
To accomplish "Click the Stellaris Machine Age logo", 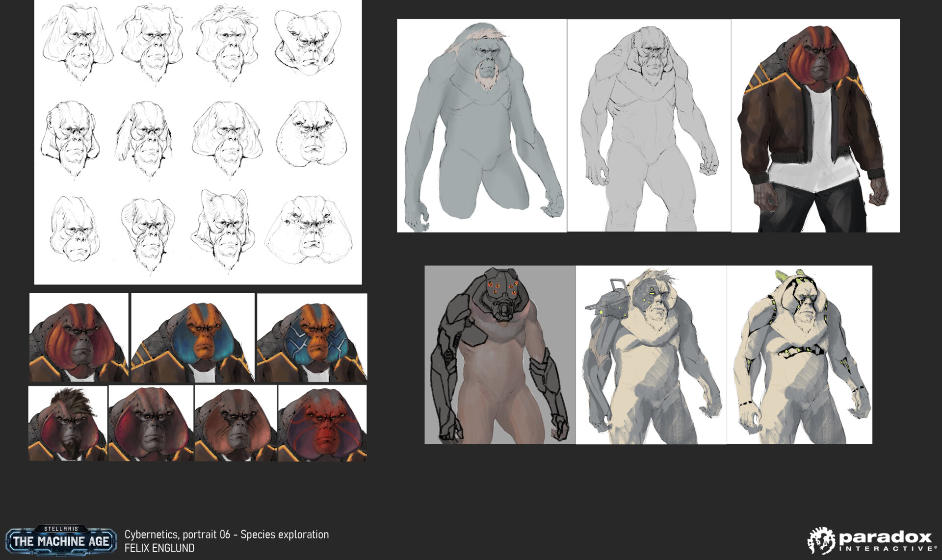I will coord(61,540).
